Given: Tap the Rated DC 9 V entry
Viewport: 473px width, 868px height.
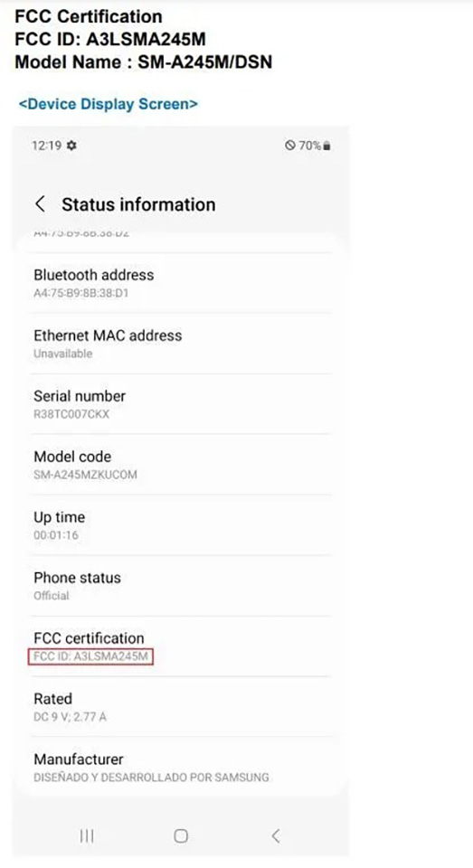Looking at the screenshot, I should [181, 706].
